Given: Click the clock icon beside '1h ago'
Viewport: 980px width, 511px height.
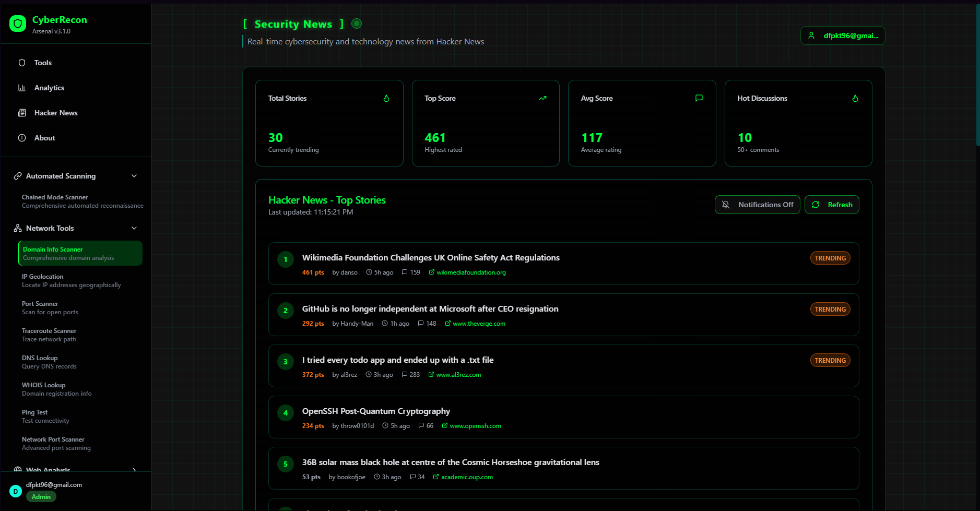Looking at the screenshot, I should click(x=385, y=323).
